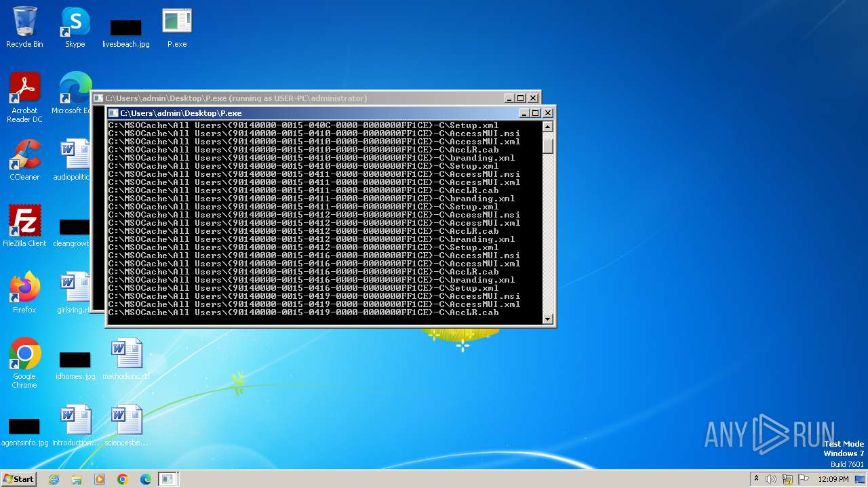Open the back P.exe window system menu icon

99,98
